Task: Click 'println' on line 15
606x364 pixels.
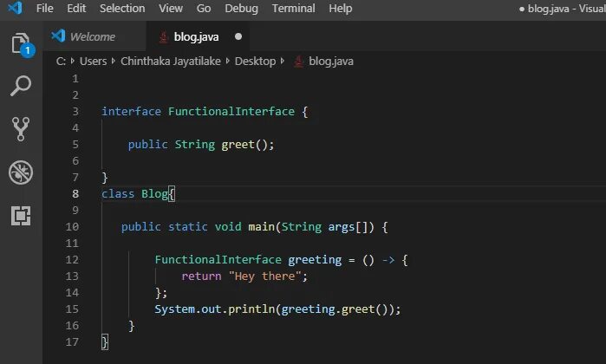Action: pyautogui.click(x=251, y=309)
